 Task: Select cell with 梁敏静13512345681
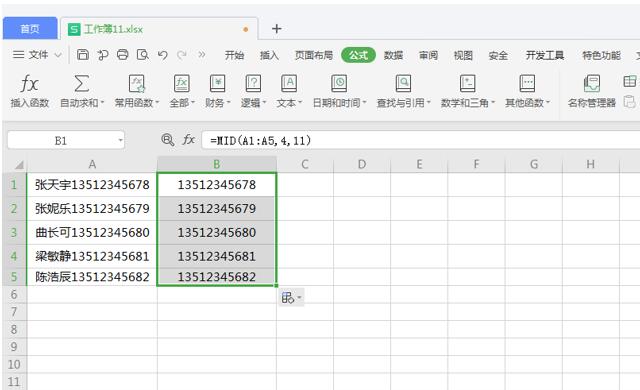pyautogui.click(x=92, y=257)
